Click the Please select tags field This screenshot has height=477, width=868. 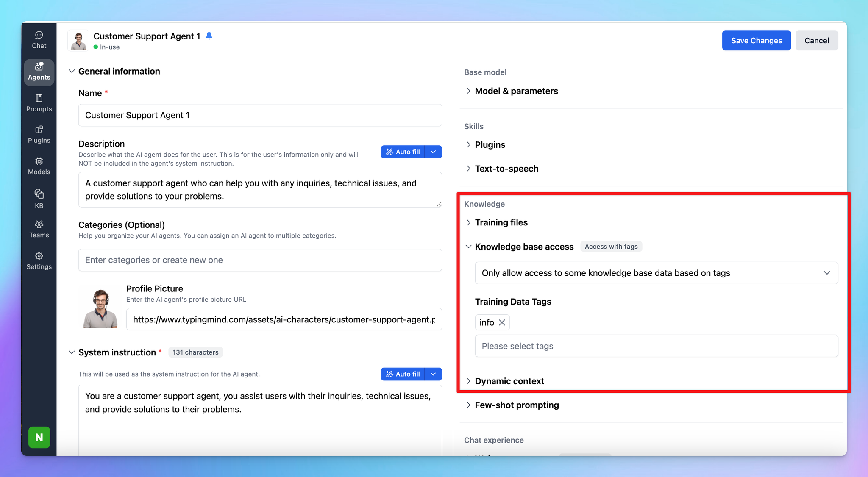click(656, 346)
